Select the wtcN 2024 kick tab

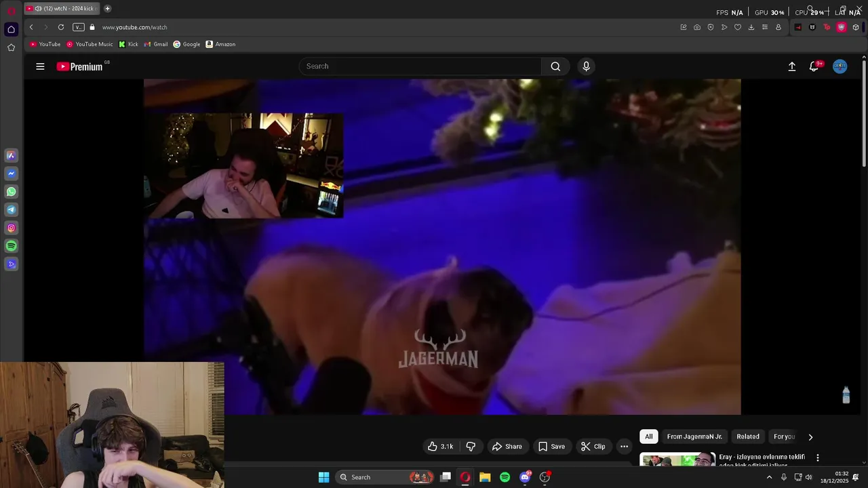point(61,9)
